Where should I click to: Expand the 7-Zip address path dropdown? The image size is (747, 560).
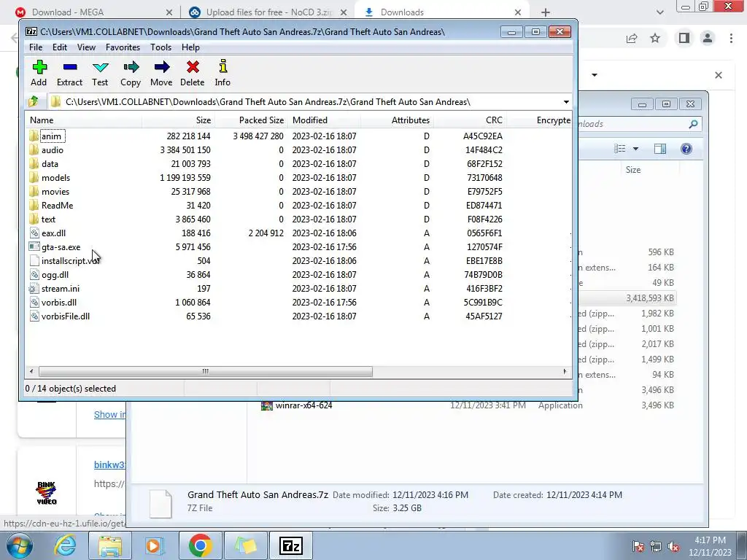click(x=566, y=102)
